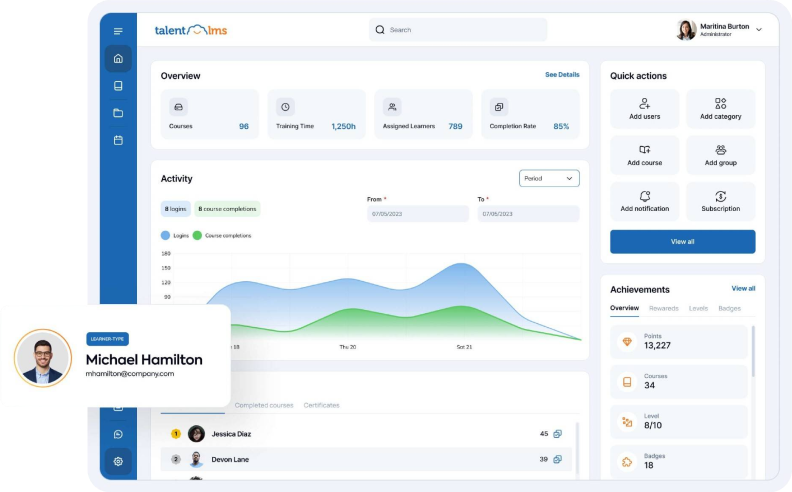Expand the Period dropdown
Image resolution: width=792 pixels, height=492 pixels.
549,178
